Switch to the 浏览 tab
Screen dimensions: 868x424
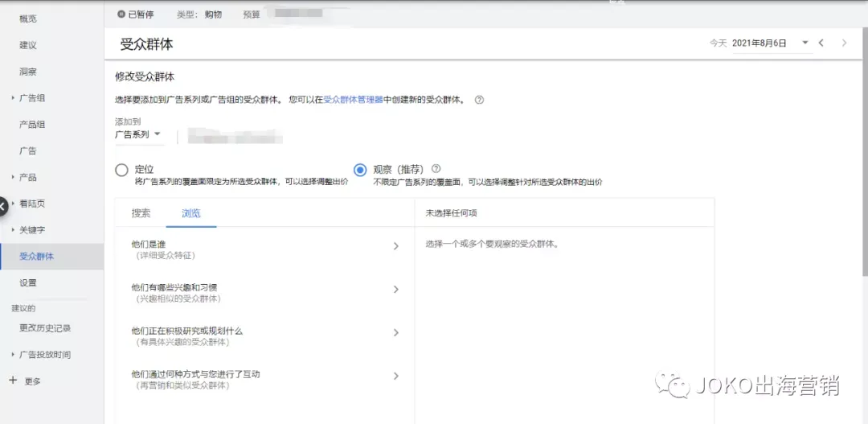coord(191,213)
